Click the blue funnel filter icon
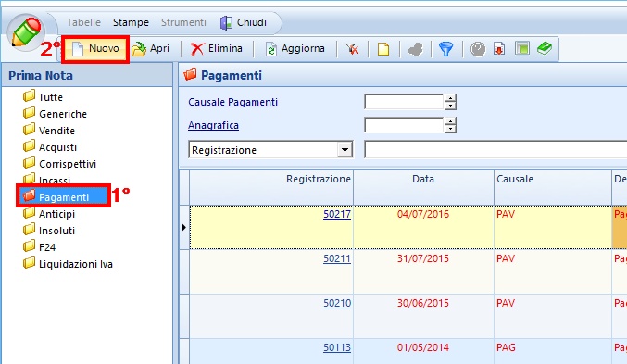The width and height of the screenshot is (627, 364). tap(445, 49)
